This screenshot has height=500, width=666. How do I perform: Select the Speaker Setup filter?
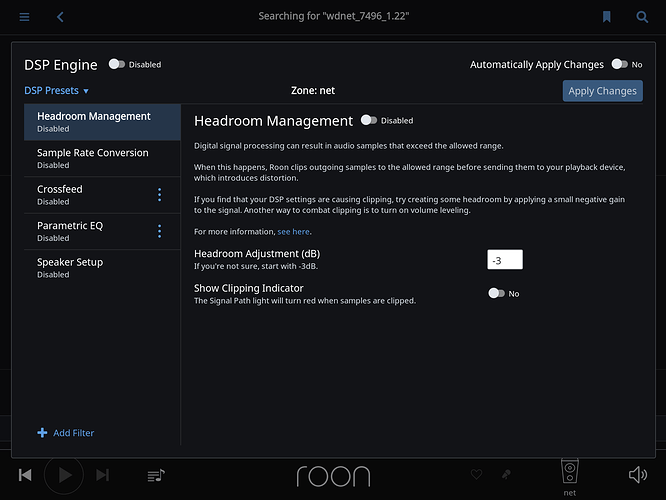click(x=102, y=268)
